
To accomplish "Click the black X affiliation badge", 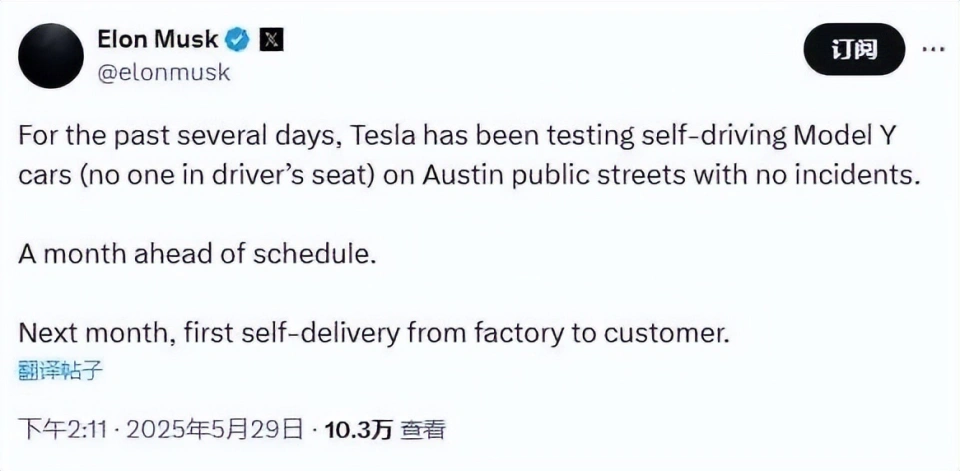I will click(x=271, y=40).
